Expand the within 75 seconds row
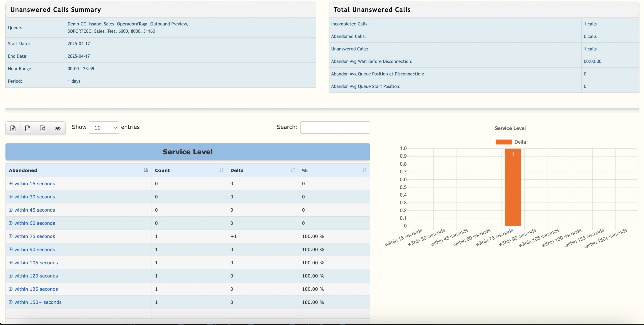This screenshot has height=325, width=644. tap(35, 236)
